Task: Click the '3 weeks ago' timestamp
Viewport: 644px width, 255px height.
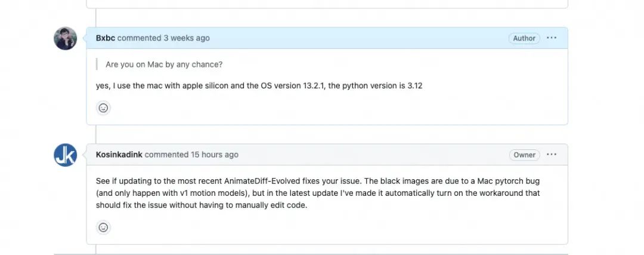Action: point(186,38)
